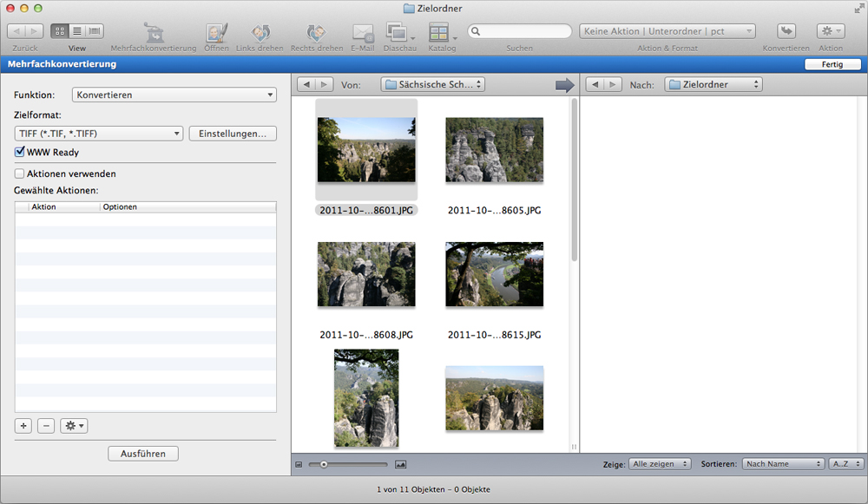Image resolution: width=868 pixels, height=504 pixels.
Task: Click the E-Mail toolbar icon
Action: (x=362, y=32)
